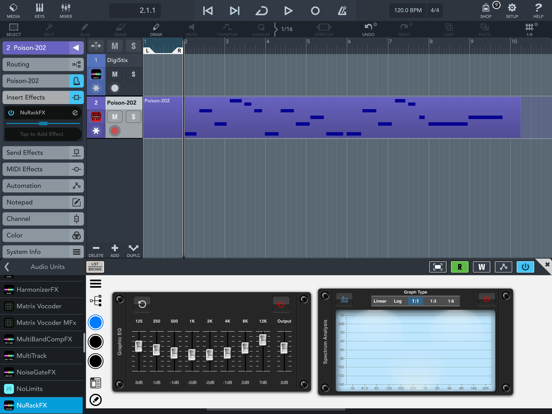Mute the Poison-202 track
This screenshot has width=552, height=414.
(x=115, y=117)
